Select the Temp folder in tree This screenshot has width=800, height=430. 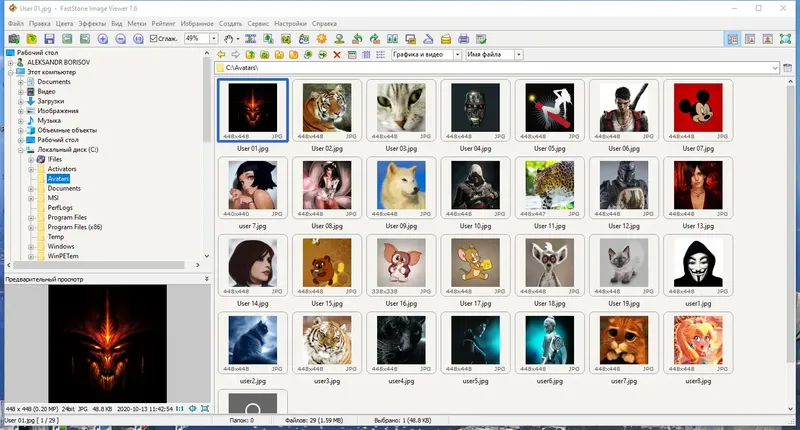click(x=55, y=236)
